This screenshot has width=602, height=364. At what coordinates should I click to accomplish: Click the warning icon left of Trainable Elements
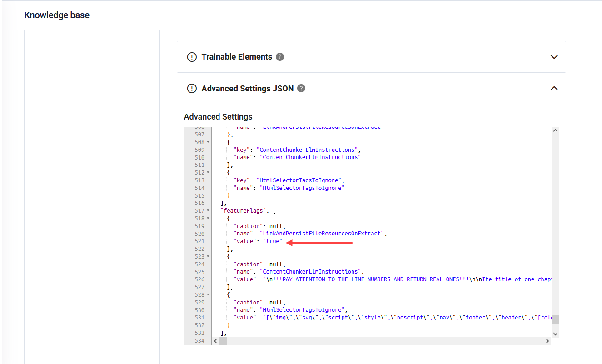pos(192,57)
